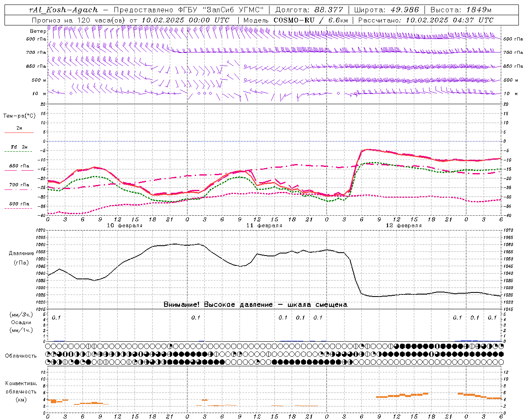The height and width of the screenshot is (420, 525).
Task: Click the 850 гПа entry in temperature legend
Action: tap(19, 166)
